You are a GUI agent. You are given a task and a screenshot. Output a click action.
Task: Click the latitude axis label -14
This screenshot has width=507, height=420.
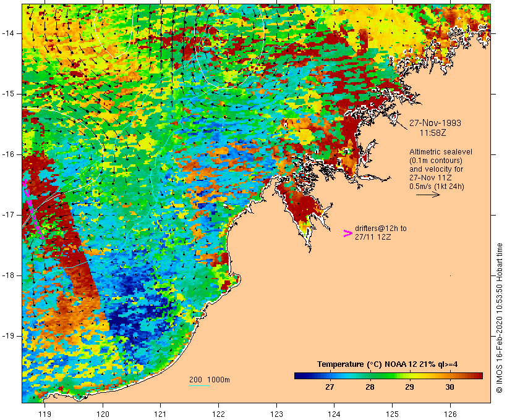point(8,33)
